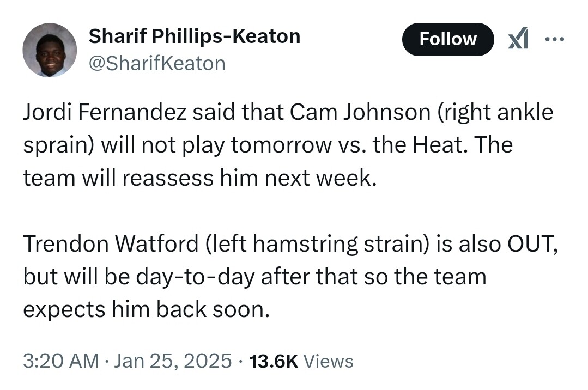
Task: Click the name Trendon Watford in tweet
Action: click(110, 245)
